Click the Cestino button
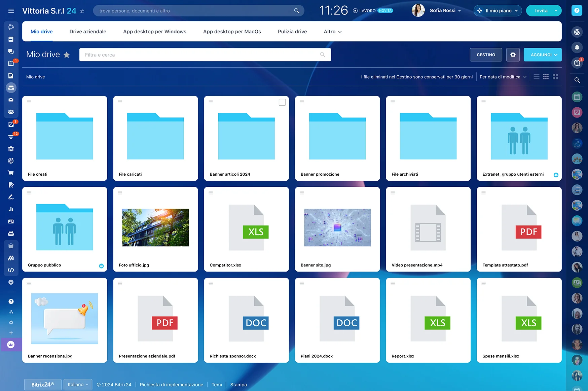This screenshot has width=588, height=391. pos(486,55)
